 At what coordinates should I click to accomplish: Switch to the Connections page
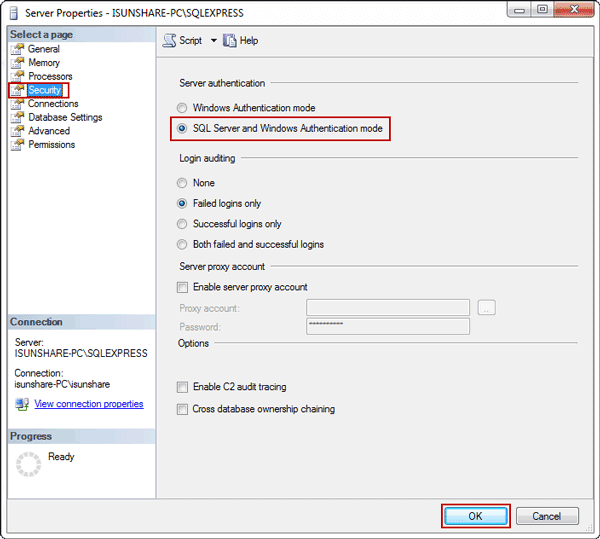tap(53, 104)
